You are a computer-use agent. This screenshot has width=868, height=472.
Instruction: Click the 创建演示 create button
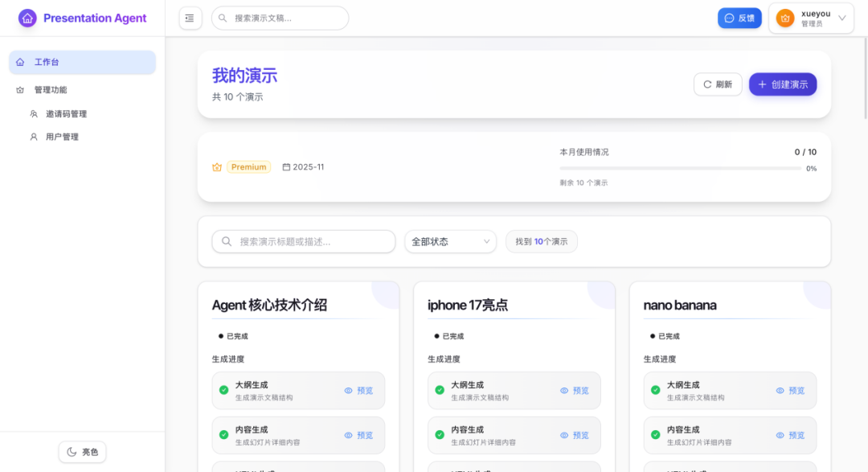click(x=783, y=84)
